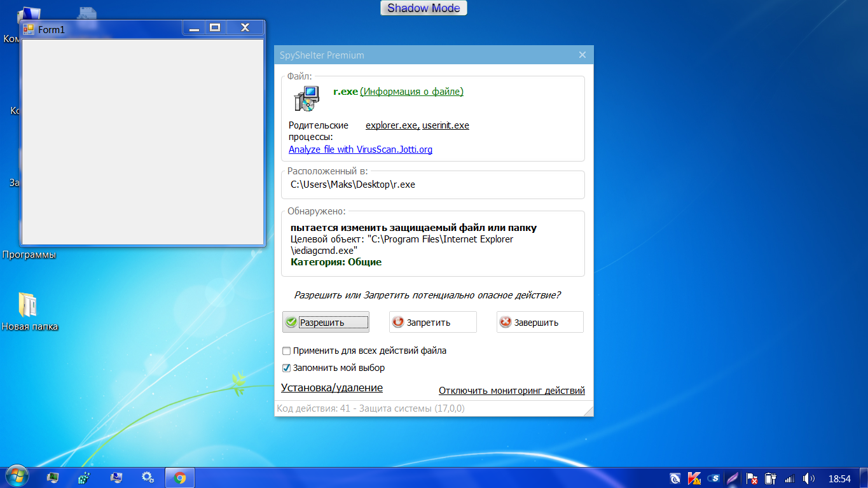Maximize the Form1 window
Screen dimensions: 868x488
tap(216, 28)
